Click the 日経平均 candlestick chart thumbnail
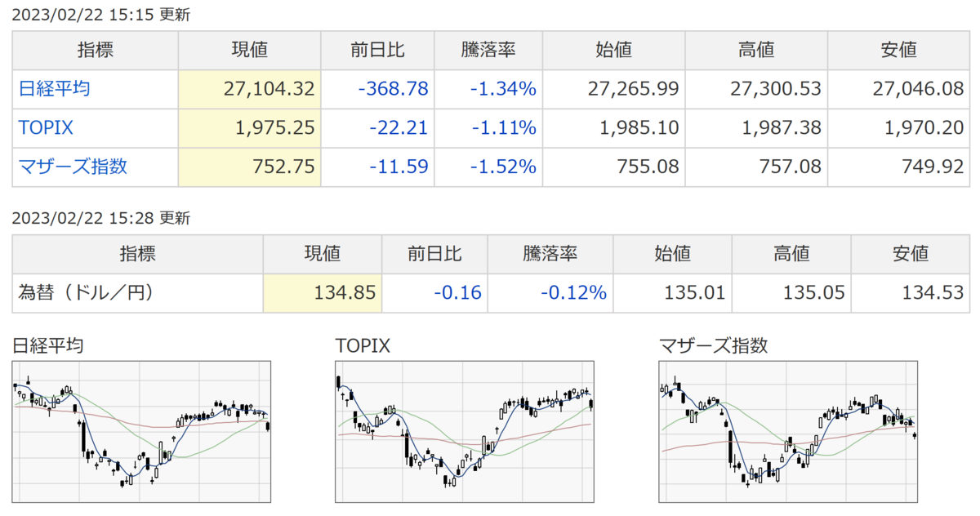Screen dimensions: 980x516 click(143, 432)
